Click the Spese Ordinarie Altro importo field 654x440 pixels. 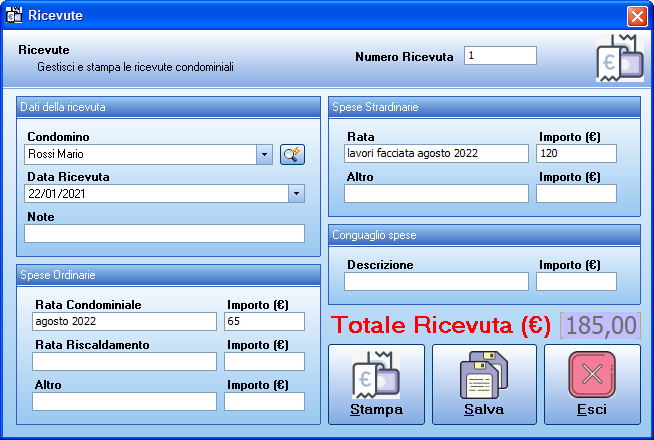264,402
